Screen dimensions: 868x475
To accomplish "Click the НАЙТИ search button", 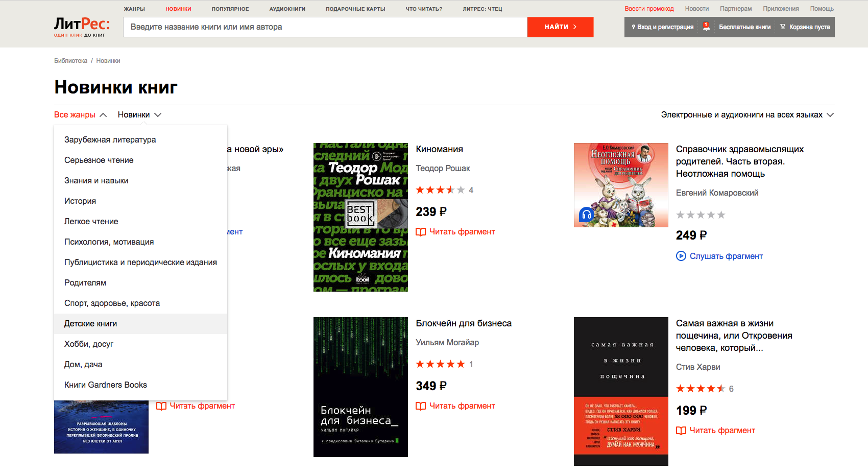I will (560, 27).
